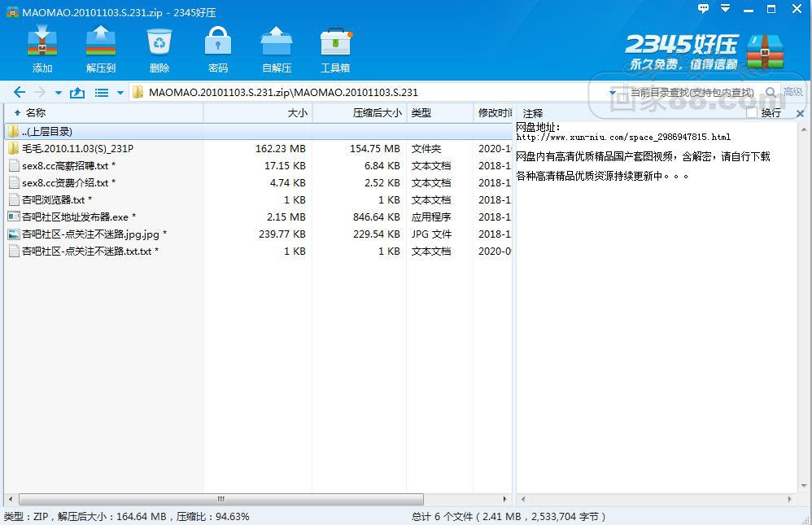Click the 162.23 MB size cell
This screenshot has width=812, height=525.
point(280,149)
